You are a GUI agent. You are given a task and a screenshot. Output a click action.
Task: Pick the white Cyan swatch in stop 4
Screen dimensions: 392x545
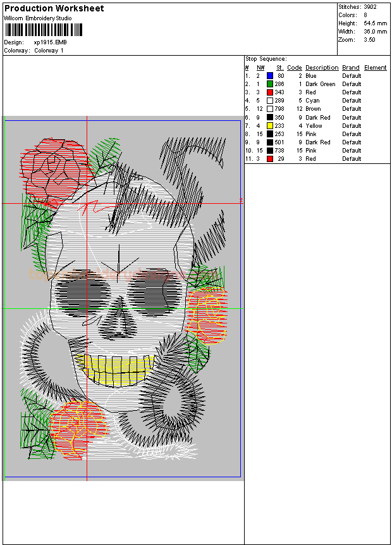coord(270,101)
